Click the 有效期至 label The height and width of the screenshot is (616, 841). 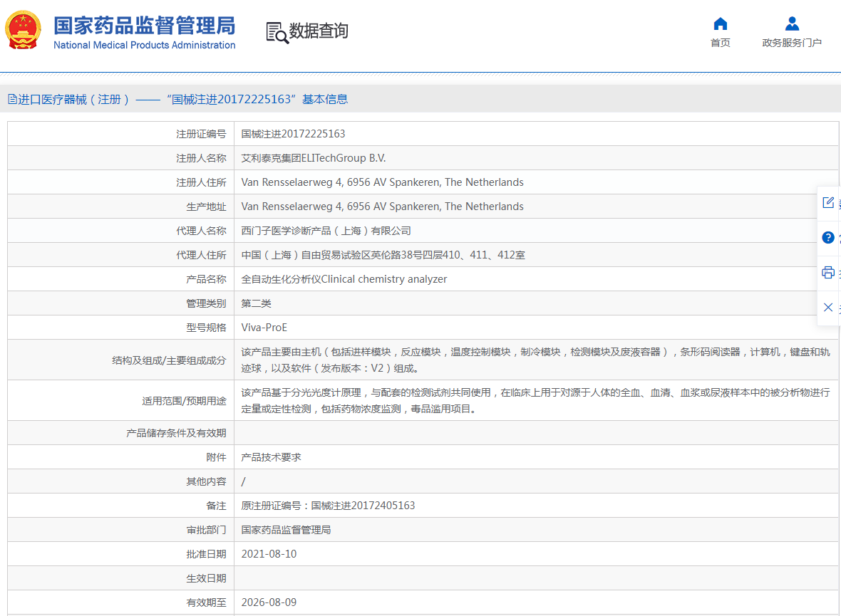click(x=206, y=602)
